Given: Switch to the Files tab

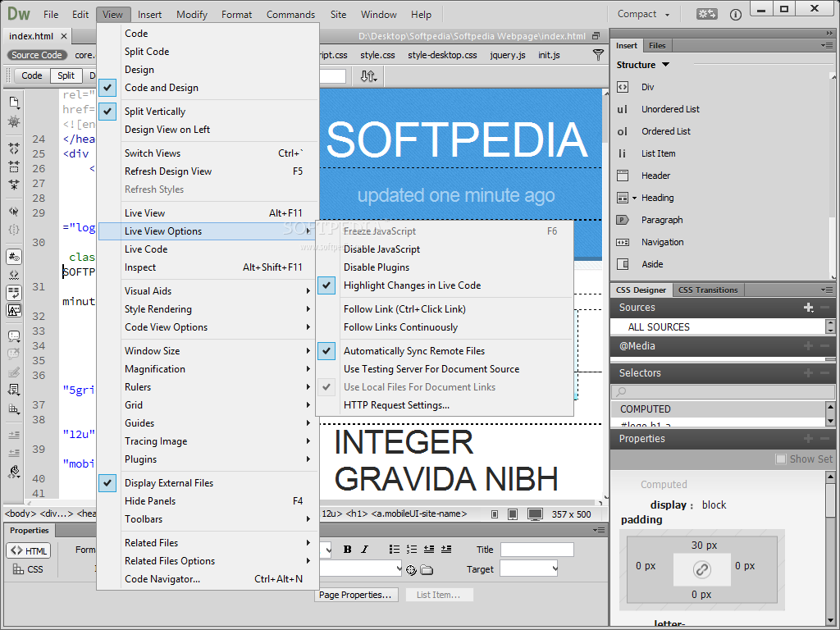Looking at the screenshot, I should [x=657, y=46].
